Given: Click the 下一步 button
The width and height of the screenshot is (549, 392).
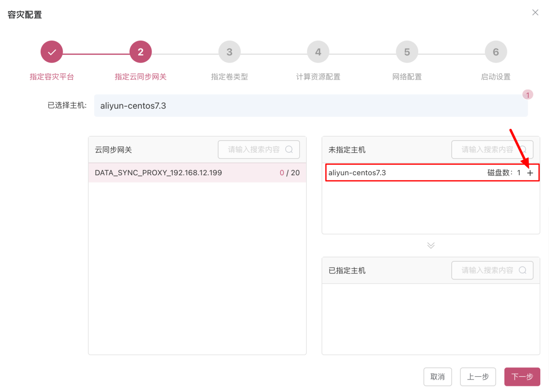Looking at the screenshot, I should click(x=522, y=377).
